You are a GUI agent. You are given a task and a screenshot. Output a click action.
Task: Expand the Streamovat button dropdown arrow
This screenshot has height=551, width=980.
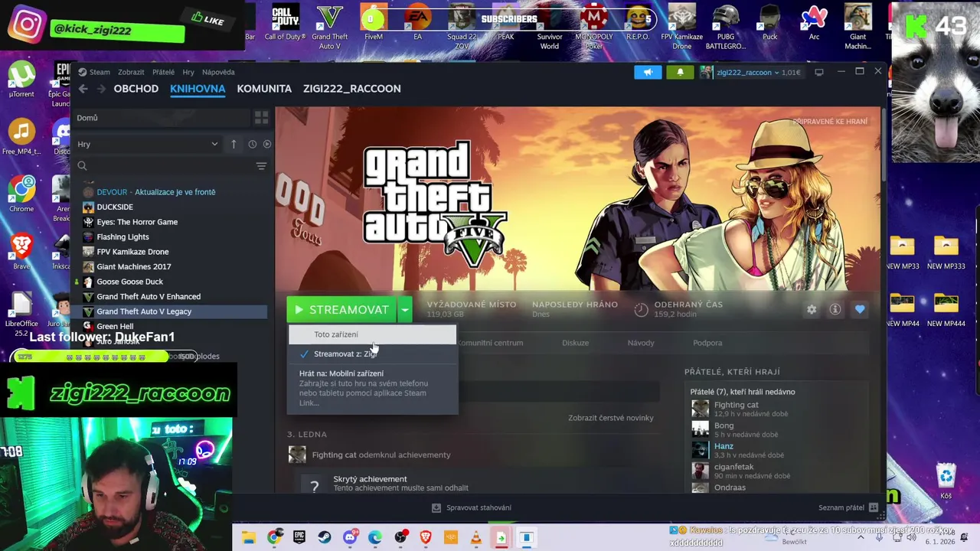[405, 309]
